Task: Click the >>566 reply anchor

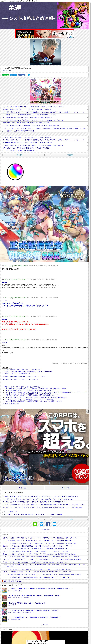Action: pyautogui.click(x=4, y=301)
